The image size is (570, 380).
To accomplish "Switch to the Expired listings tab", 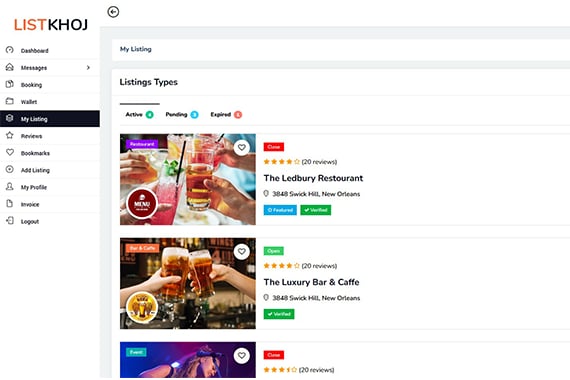I will (x=226, y=115).
